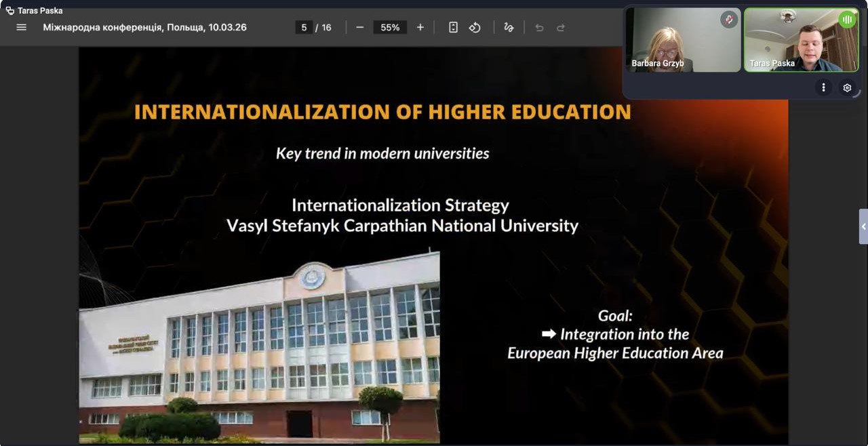Click the screen share icon beside Taras Paska
The height and width of the screenshot is (446, 868).
[x=9, y=10]
